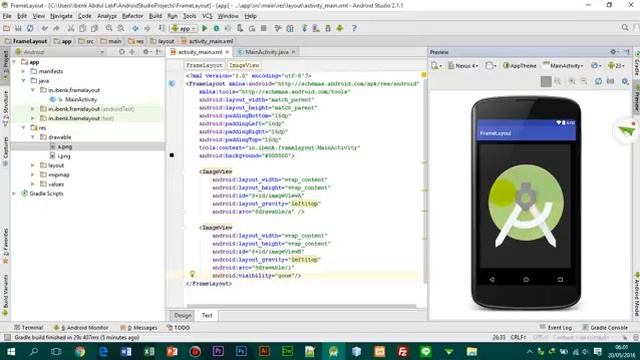The height and width of the screenshot is (360, 640).
Task: Collapse the app tree node
Action: (x=15, y=62)
